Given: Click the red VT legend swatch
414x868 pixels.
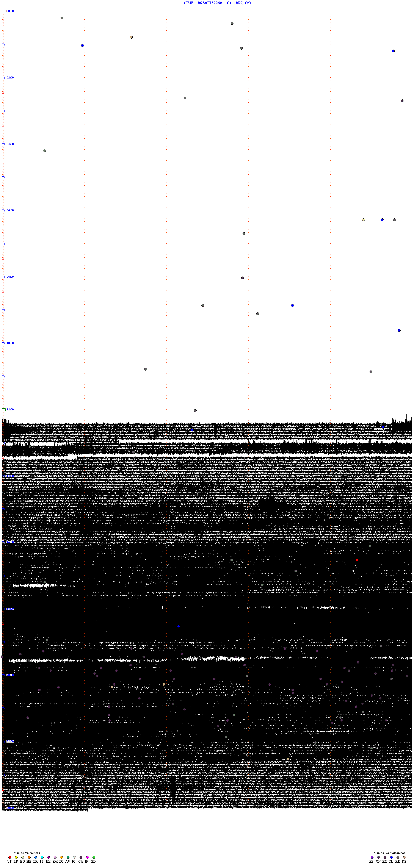Looking at the screenshot, I should 10,858.
